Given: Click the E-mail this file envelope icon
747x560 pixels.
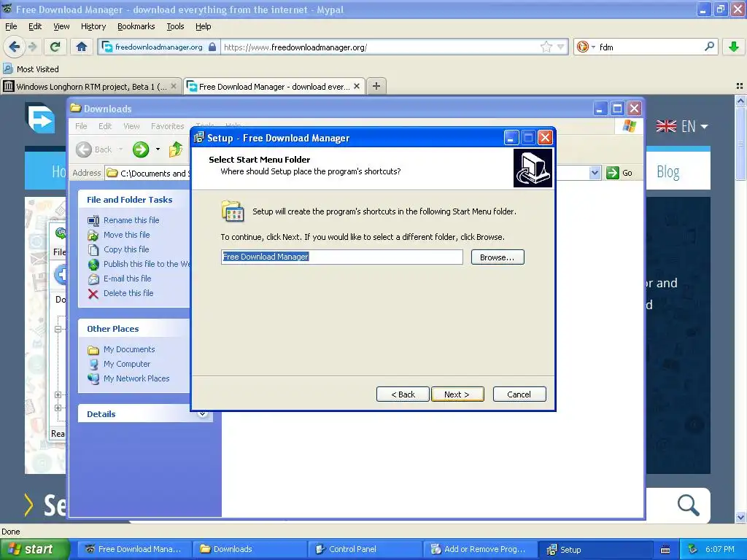Looking at the screenshot, I should 93,279.
